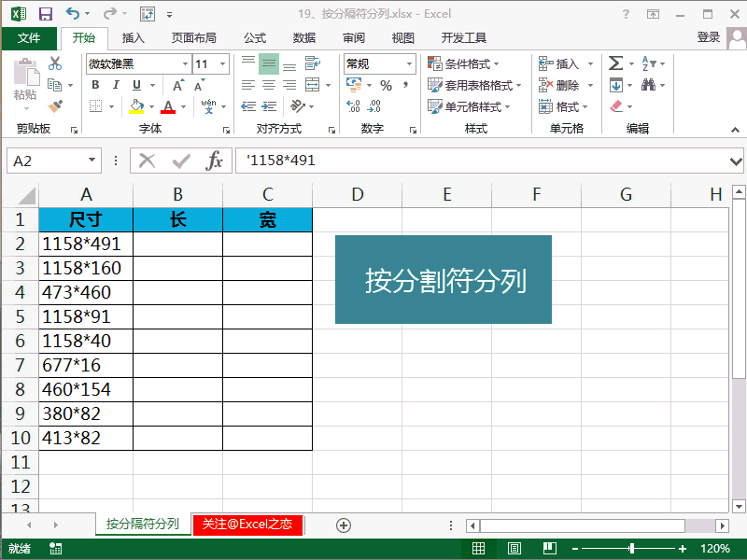Screen dimensions: 747x560
Task: Click the zoom slider in status bar
Action: click(632, 549)
